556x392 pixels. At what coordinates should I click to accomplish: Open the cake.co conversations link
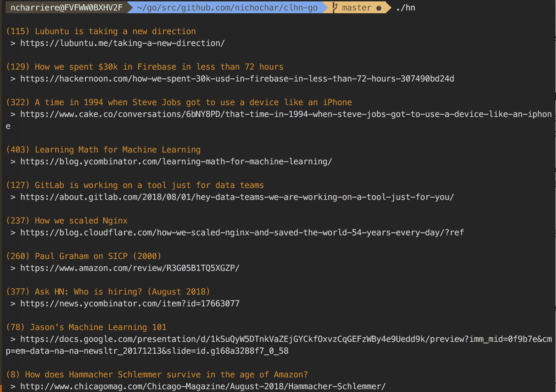pos(279,120)
